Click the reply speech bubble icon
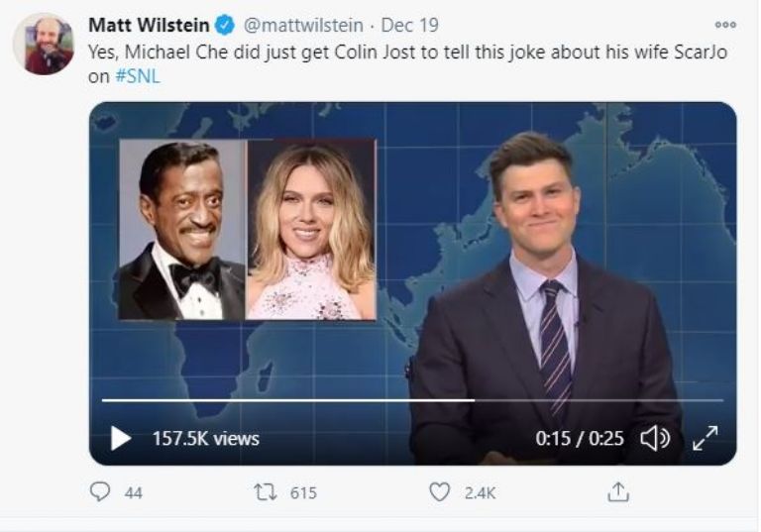The width and height of the screenshot is (761, 532). (x=100, y=492)
